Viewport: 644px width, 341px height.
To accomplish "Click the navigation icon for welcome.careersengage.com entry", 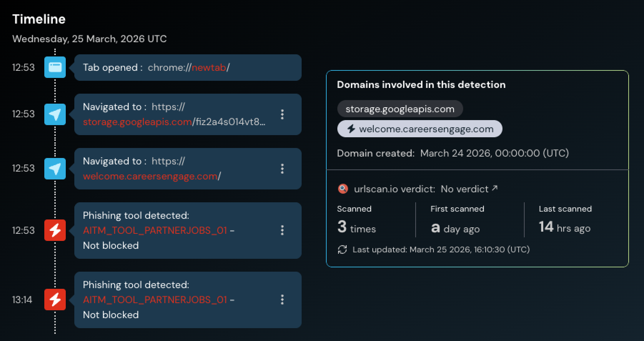I will [54, 169].
